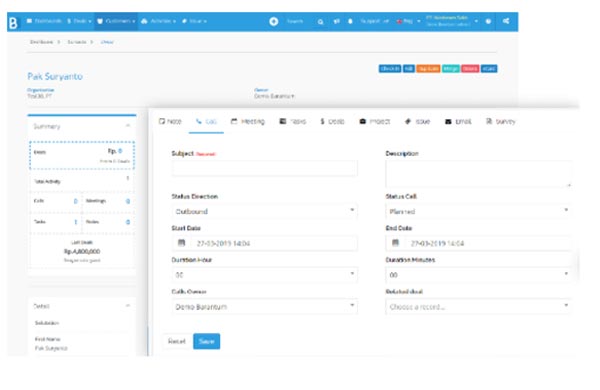Open the announcements megaphone icon

pyautogui.click(x=336, y=21)
